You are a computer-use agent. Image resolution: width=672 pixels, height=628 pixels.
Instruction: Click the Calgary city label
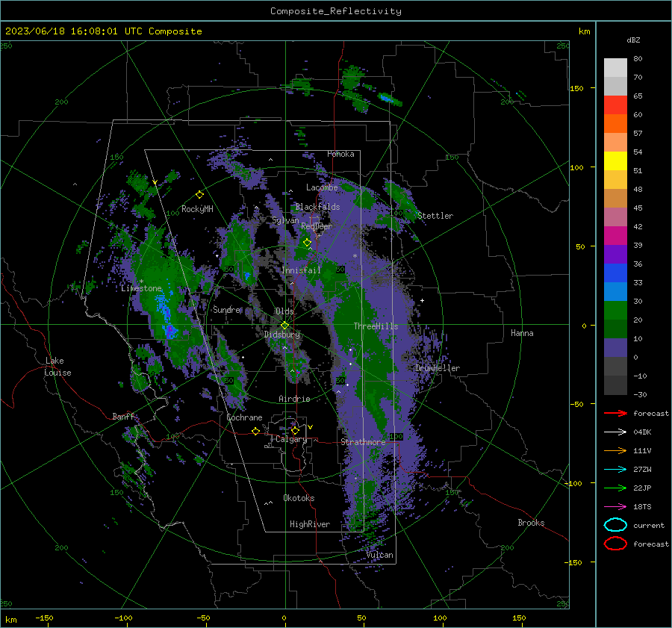[x=291, y=439]
